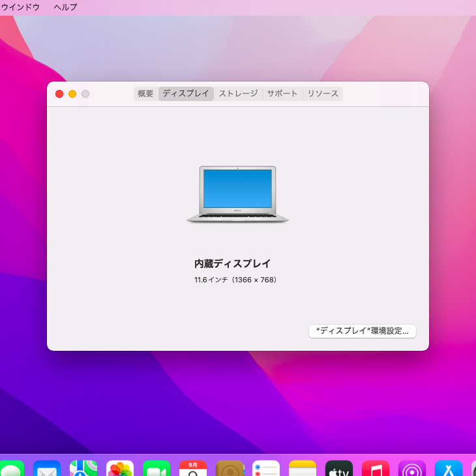Open the Mail app in the Dock
Screen dimensions: 476x476
(x=47, y=468)
